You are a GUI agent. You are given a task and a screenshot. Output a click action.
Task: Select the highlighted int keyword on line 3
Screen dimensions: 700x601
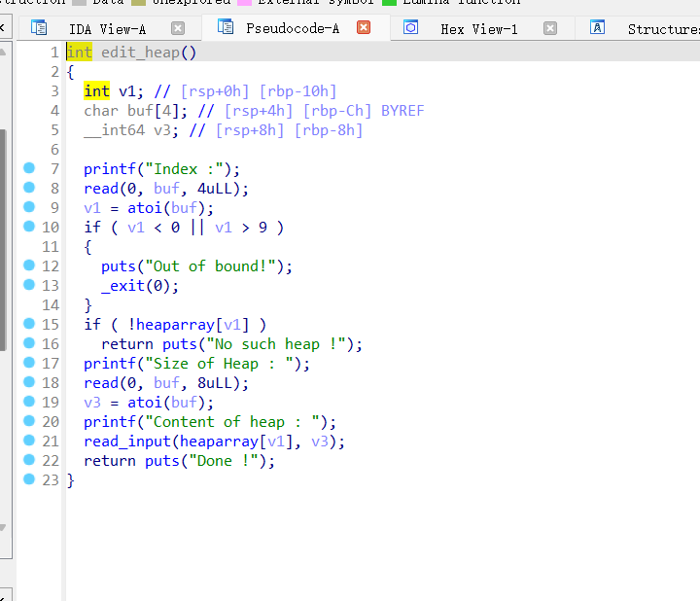pyautogui.click(x=96, y=91)
